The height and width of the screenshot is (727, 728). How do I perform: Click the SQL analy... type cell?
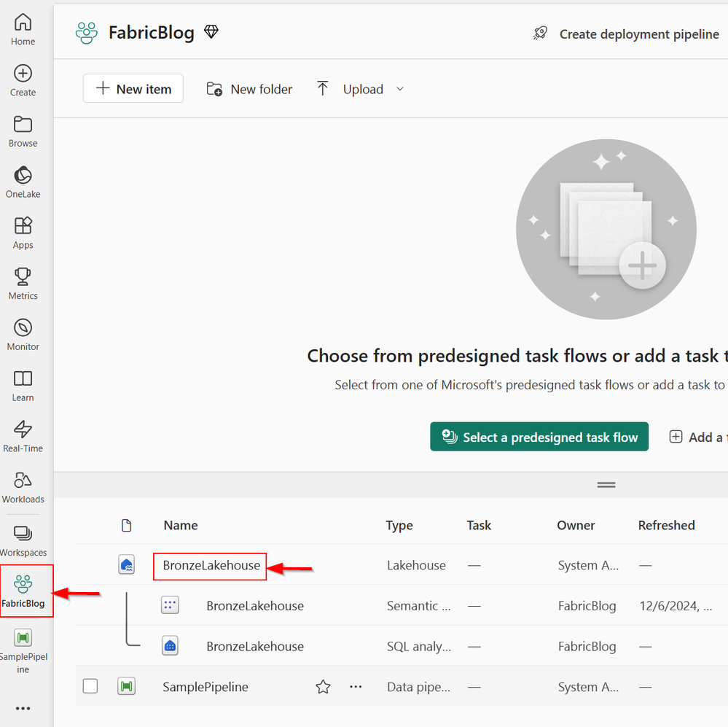point(419,646)
